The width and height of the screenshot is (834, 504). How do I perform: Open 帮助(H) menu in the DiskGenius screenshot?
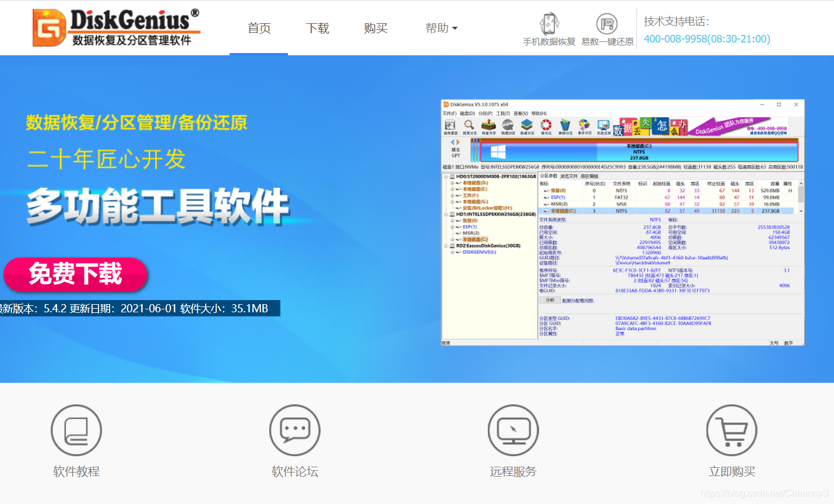[x=539, y=114]
